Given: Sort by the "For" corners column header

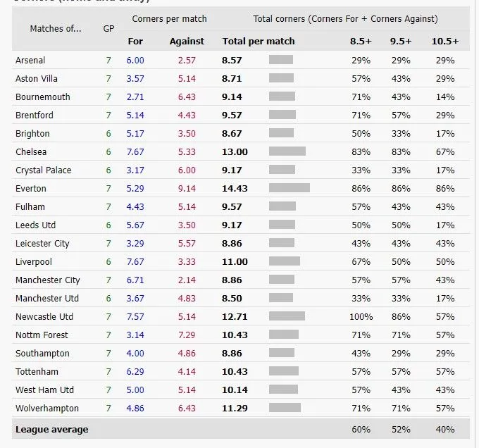Looking at the screenshot, I should 135,42.
